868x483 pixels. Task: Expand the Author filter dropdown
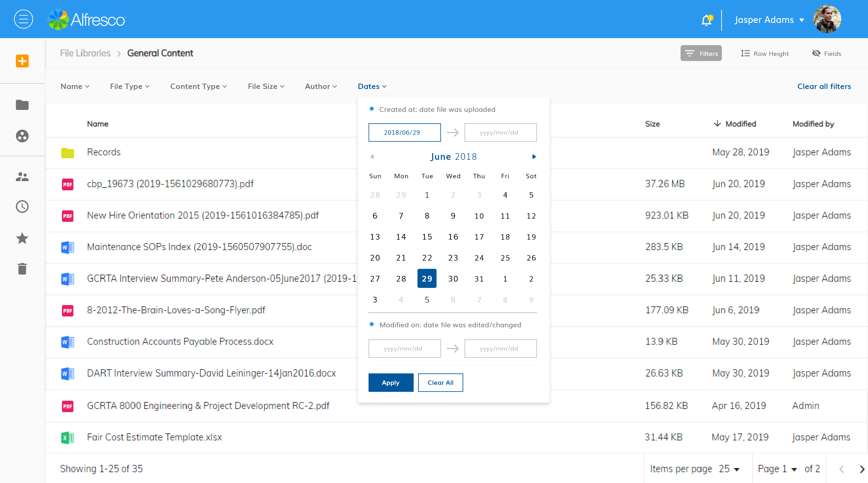coord(321,86)
